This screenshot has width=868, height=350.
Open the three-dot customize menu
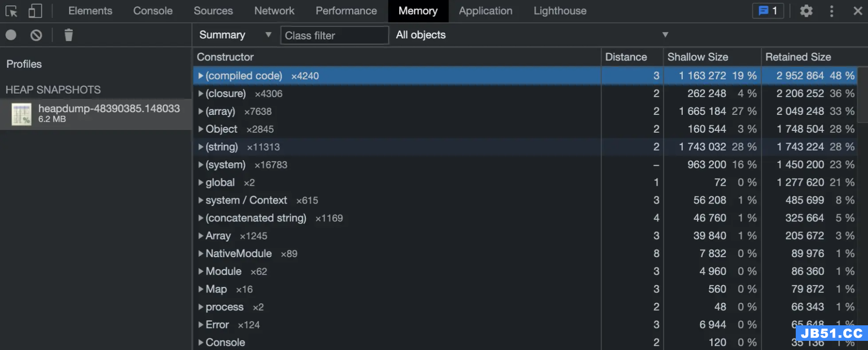click(x=831, y=11)
